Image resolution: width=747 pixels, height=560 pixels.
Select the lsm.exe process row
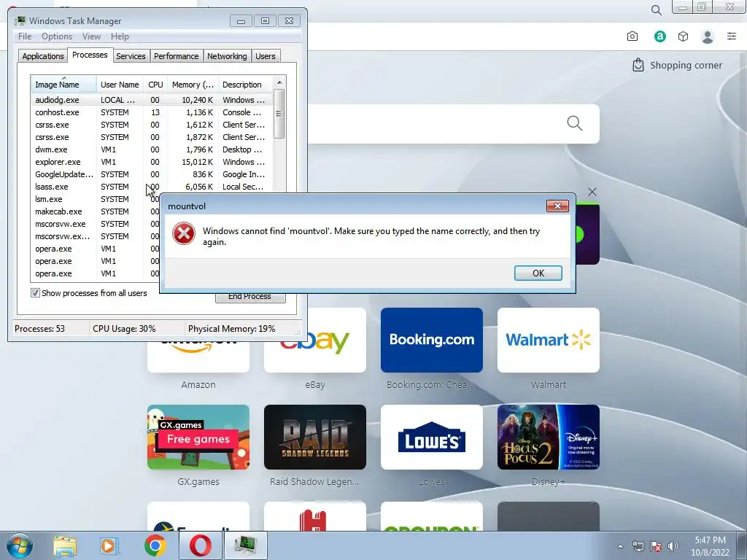click(x=96, y=199)
